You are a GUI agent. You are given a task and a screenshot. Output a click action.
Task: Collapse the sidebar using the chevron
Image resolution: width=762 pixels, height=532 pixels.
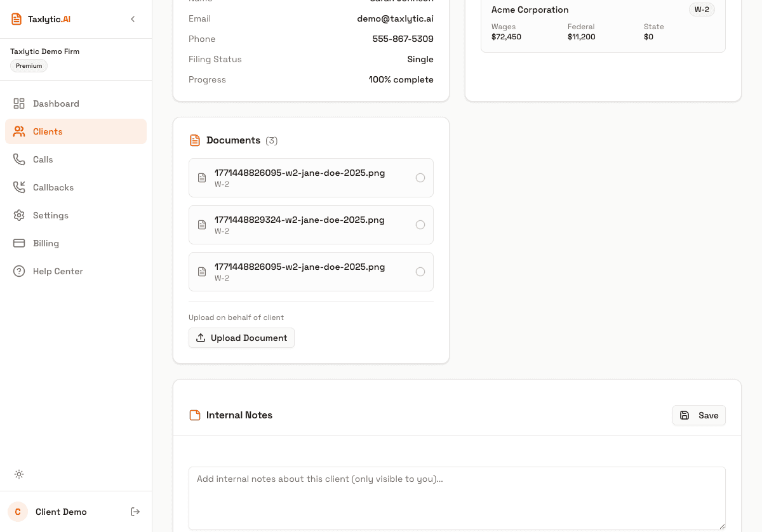(133, 19)
